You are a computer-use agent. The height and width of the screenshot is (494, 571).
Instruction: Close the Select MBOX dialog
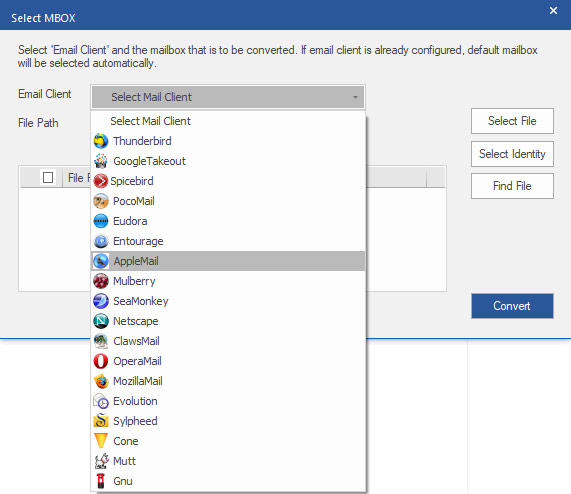tap(553, 11)
